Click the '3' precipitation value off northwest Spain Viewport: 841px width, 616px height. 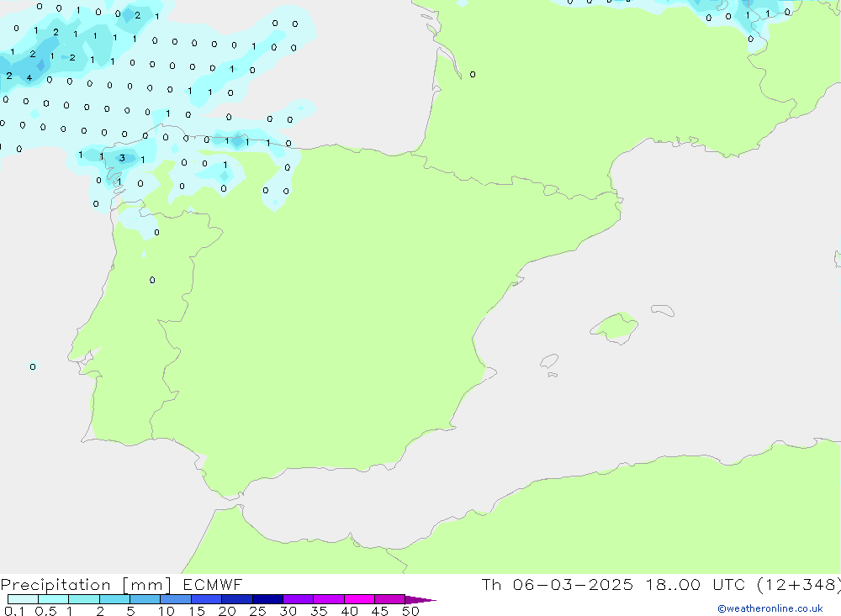point(122,158)
